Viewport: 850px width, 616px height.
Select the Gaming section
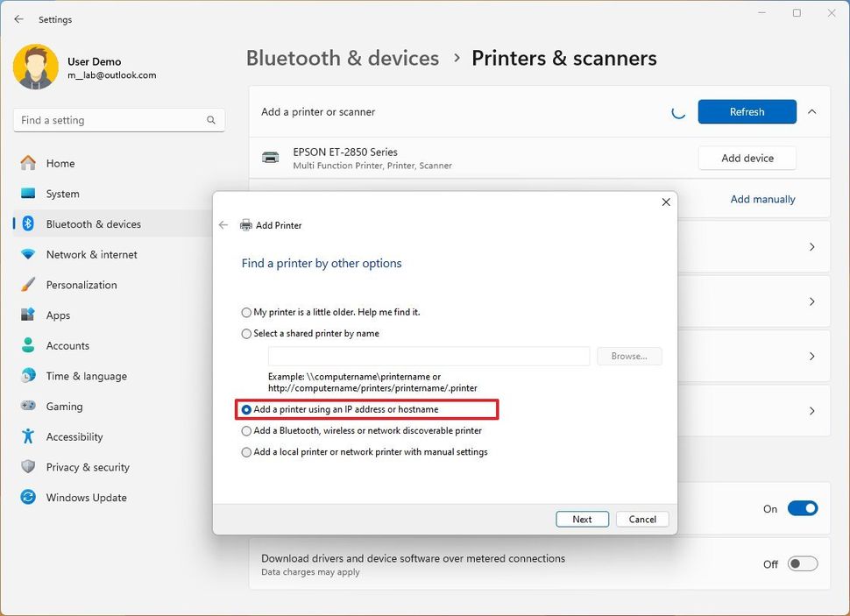(x=62, y=406)
